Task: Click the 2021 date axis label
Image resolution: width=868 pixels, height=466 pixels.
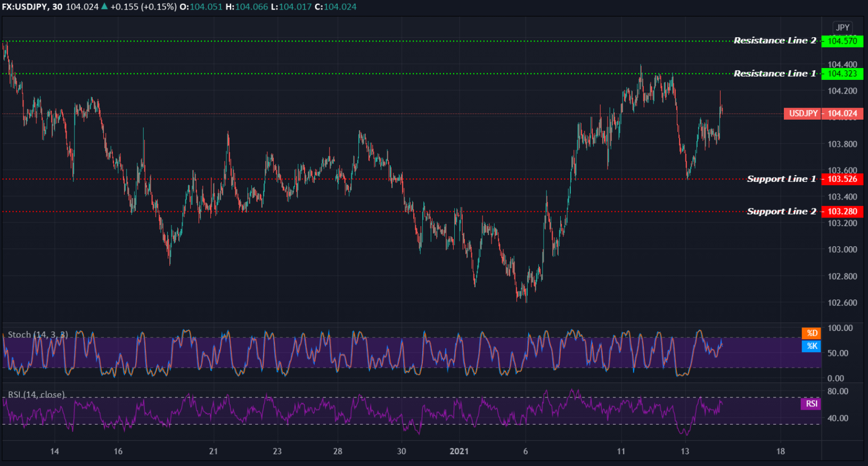Action: point(459,451)
